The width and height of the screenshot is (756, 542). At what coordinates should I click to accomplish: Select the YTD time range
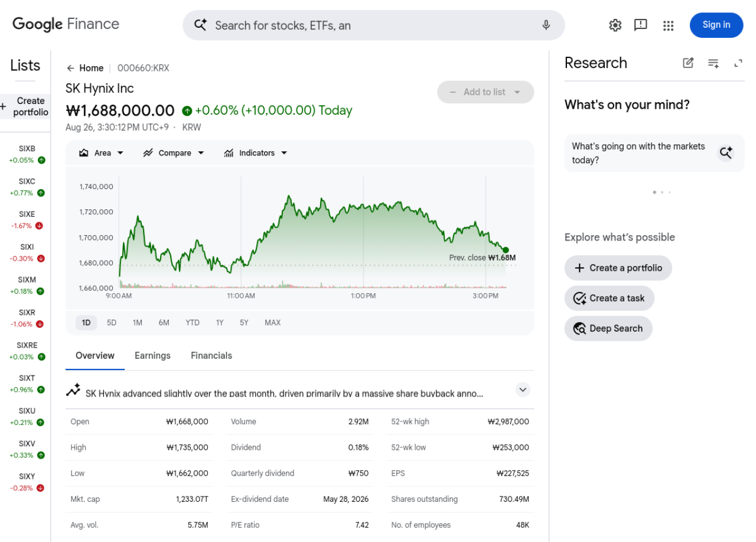(193, 323)
